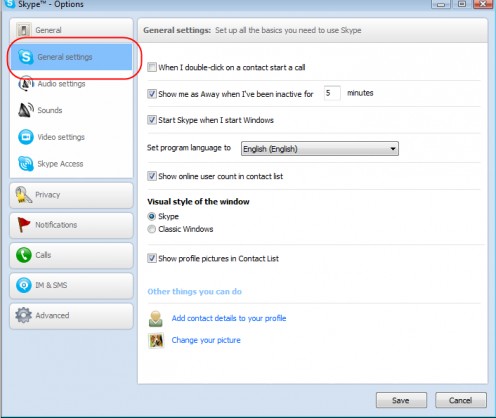The width and height of the screenshot is (496, 418).
Task: Click the inactive minutes input field
Action: 332,93
